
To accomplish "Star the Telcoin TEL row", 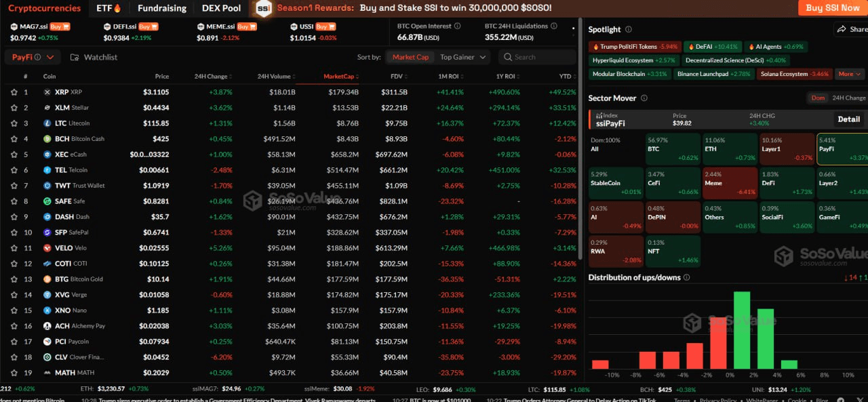I will (14, 170).
